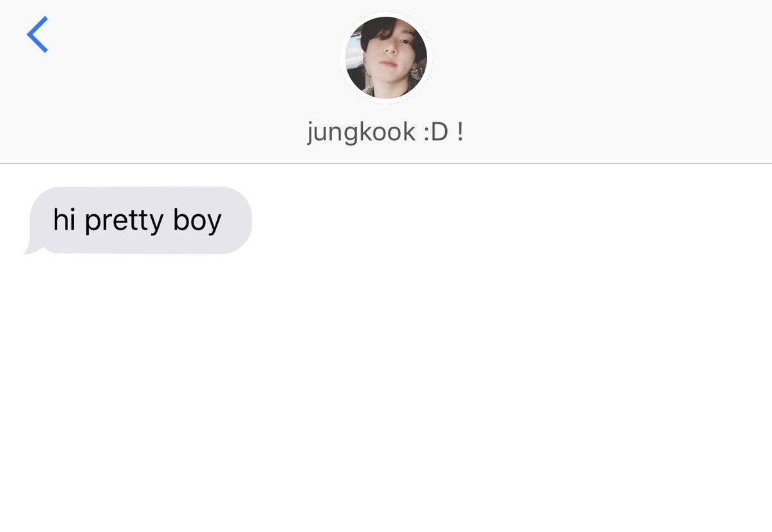Click the word "pretty" in the message
This screenshot has width=772, height=532.
coord(124,222)
